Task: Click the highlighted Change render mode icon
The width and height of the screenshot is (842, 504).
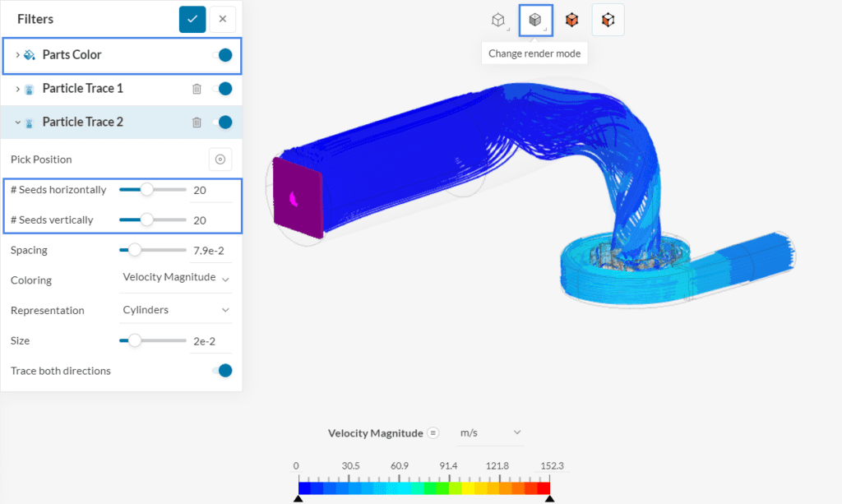Action: click(x=534, y=20)
